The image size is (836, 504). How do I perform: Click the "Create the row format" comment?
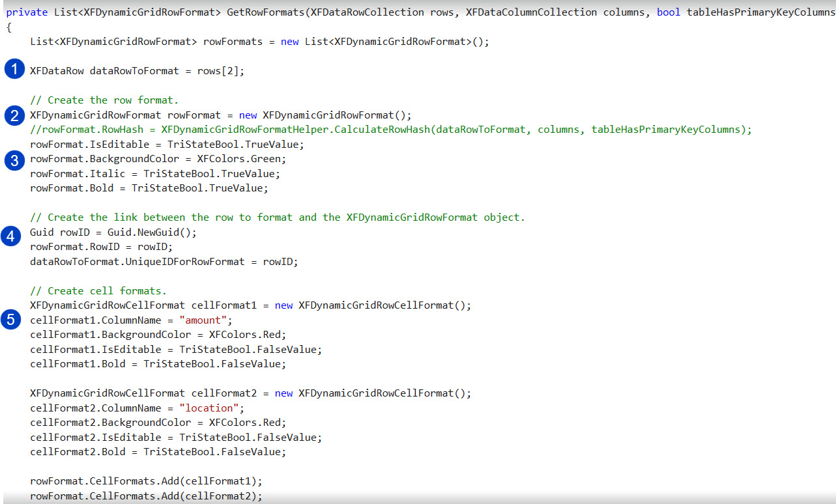coord(104,100)
